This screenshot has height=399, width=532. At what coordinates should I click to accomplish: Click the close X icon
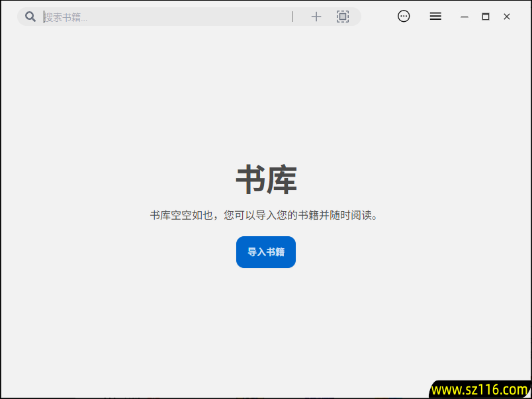click(x=506, y=16)
